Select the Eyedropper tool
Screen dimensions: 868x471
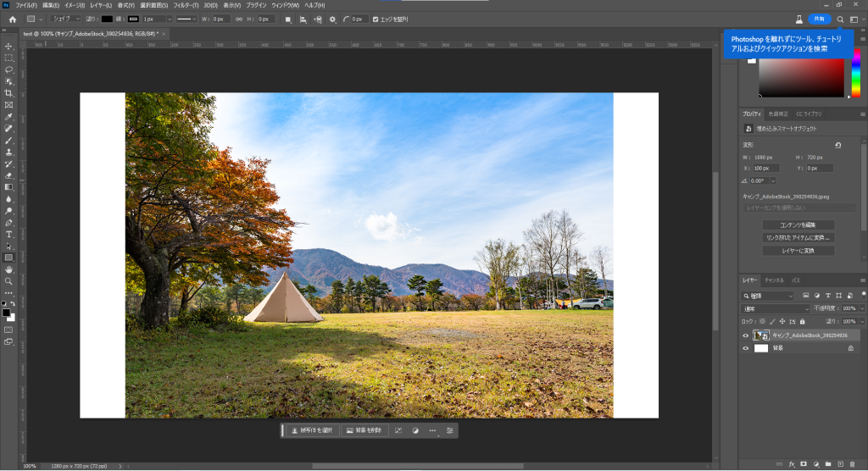point(8,117)
